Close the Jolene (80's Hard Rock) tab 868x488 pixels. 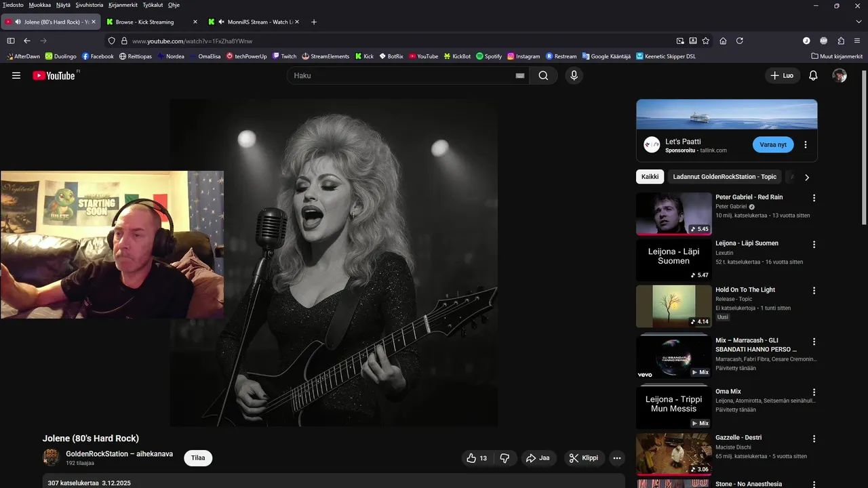coord(93,22)
